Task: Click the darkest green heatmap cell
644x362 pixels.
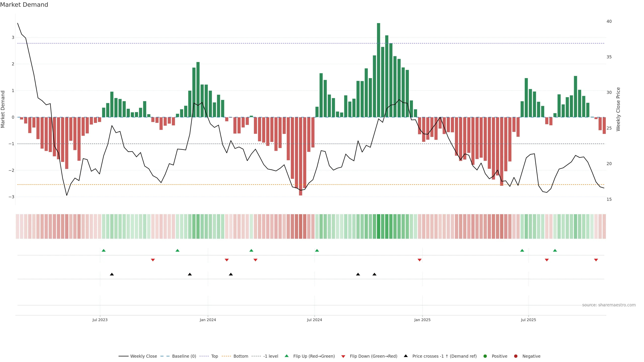Action: coord(379,226)
